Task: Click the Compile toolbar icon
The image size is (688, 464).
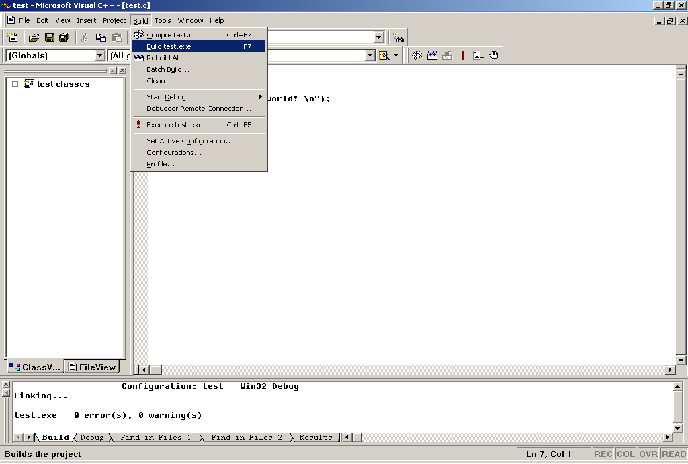Action: click(417, 55)
